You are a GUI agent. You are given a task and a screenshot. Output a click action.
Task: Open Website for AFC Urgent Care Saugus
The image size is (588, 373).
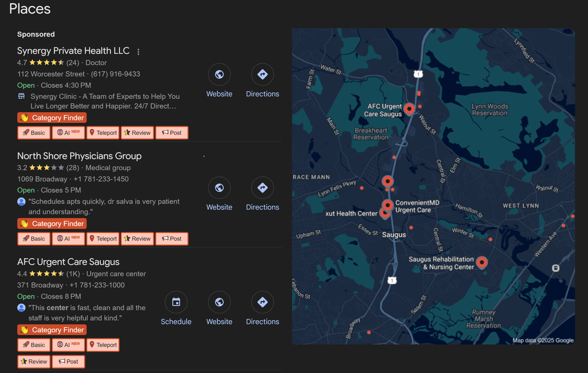click(x=219, y=308)
